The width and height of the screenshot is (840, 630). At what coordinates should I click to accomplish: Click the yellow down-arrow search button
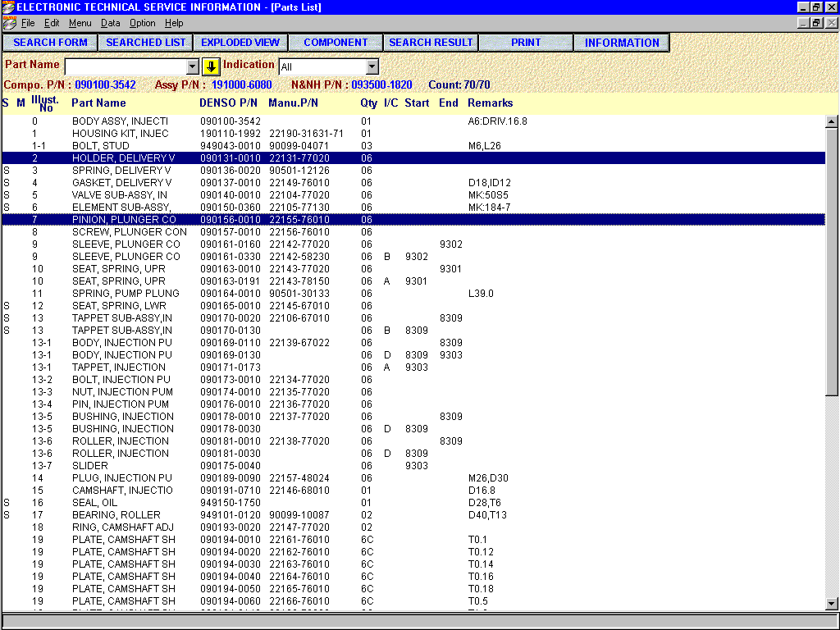tap(211, 66)
